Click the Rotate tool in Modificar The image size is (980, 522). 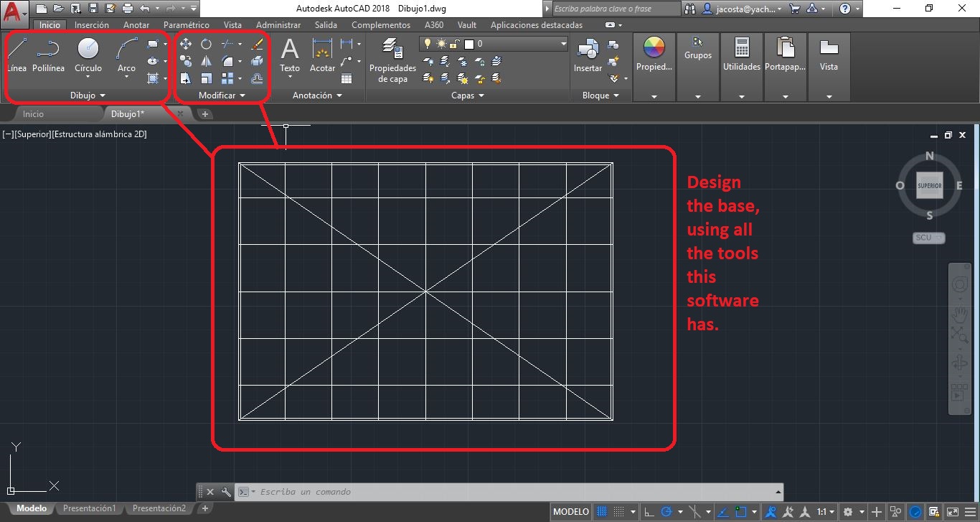point(206,45)
